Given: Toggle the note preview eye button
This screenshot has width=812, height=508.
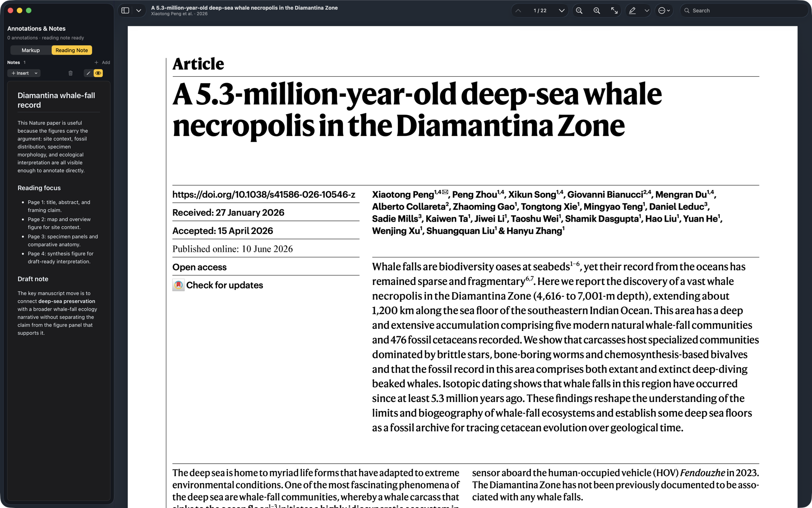Looking at the screenshot, I should coord(98,73).
